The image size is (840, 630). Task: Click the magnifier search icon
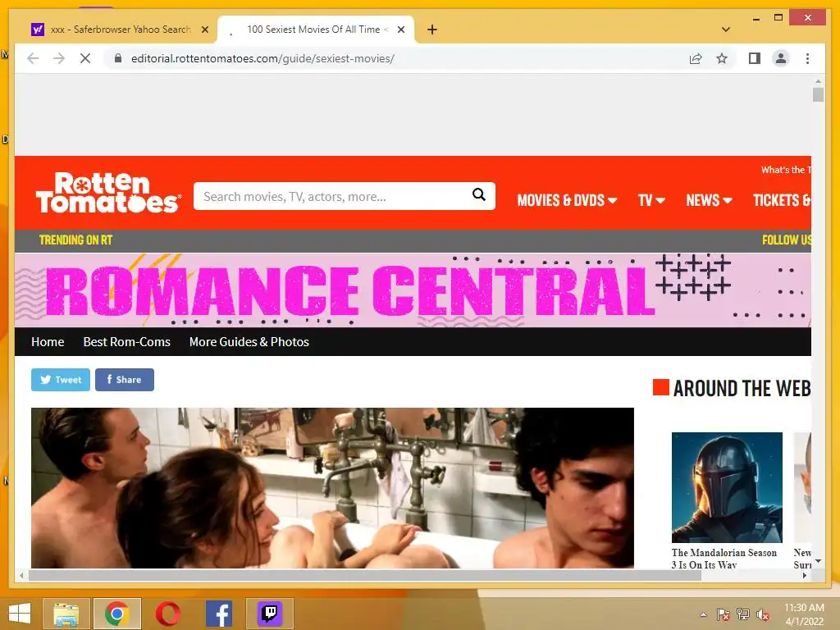point(479,195)
